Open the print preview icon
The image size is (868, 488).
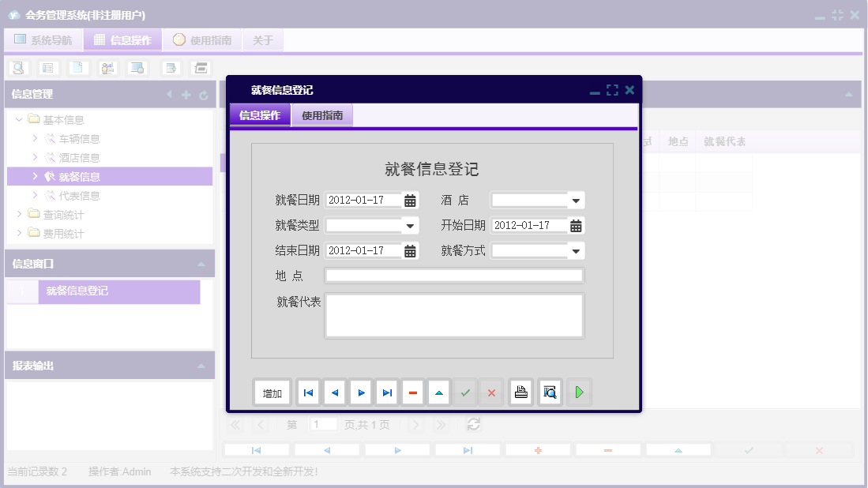coord(550,392)
